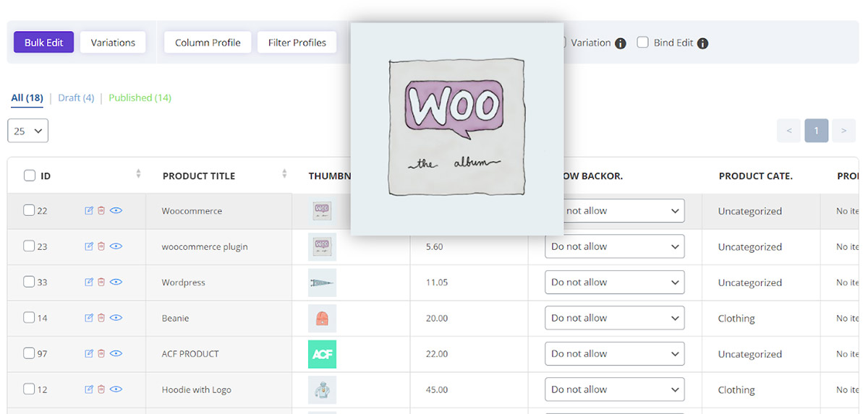Viewport: 868px width, 414px height.
Task: Sort by ID column arrows
Action: click(x=138, y=174)
